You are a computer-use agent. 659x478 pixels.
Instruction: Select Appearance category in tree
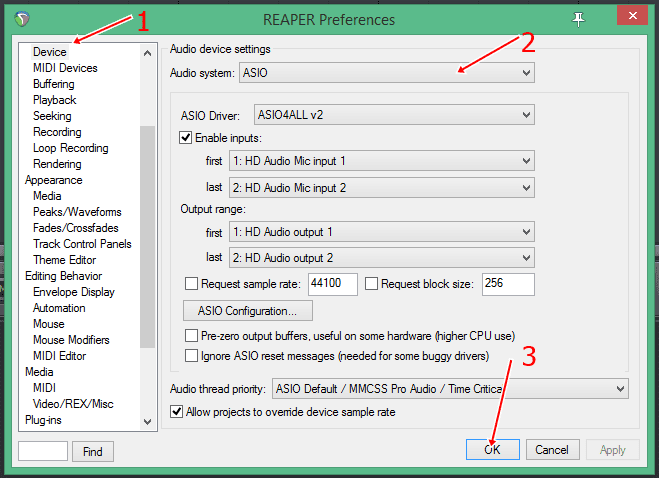54,180
